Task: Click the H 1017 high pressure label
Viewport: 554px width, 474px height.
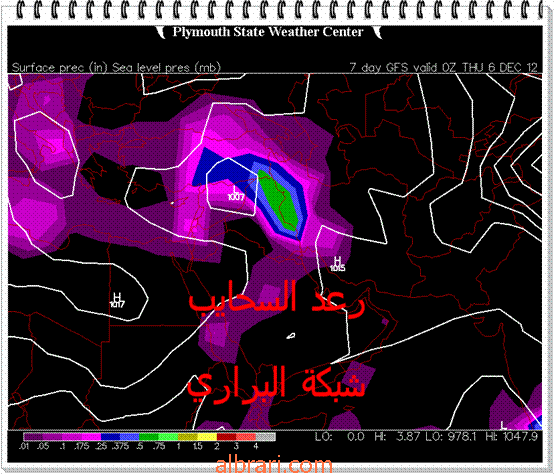Action: tap(117, 300)
